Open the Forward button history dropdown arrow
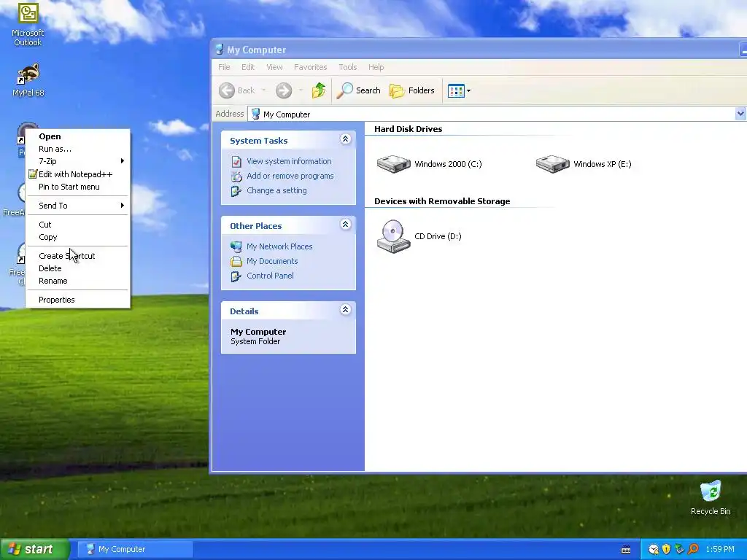The height and width of the screenshot is (560, 747). (301, 90)
